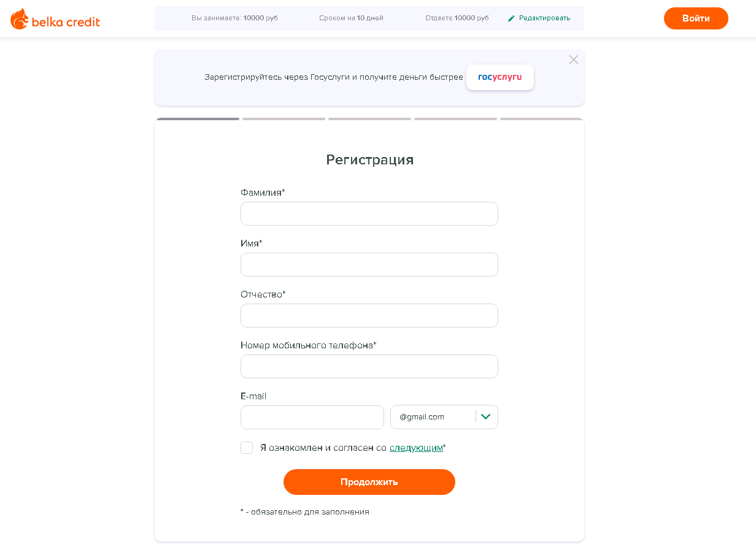Click the second registration progress segment

[x=283, y=119]
